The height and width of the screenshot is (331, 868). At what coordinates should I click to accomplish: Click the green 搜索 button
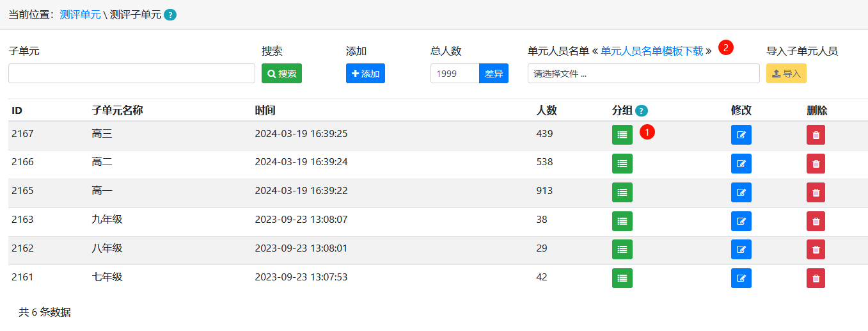click(x=281, y=74)
